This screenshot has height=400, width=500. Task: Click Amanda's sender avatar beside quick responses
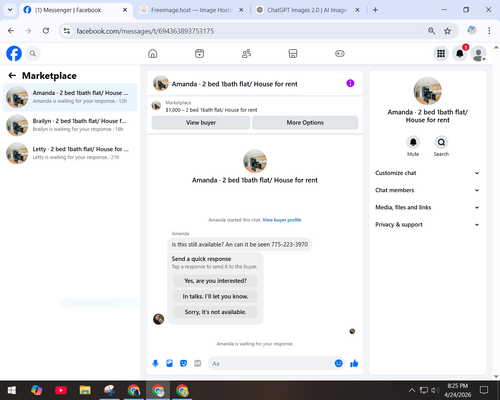158,319
